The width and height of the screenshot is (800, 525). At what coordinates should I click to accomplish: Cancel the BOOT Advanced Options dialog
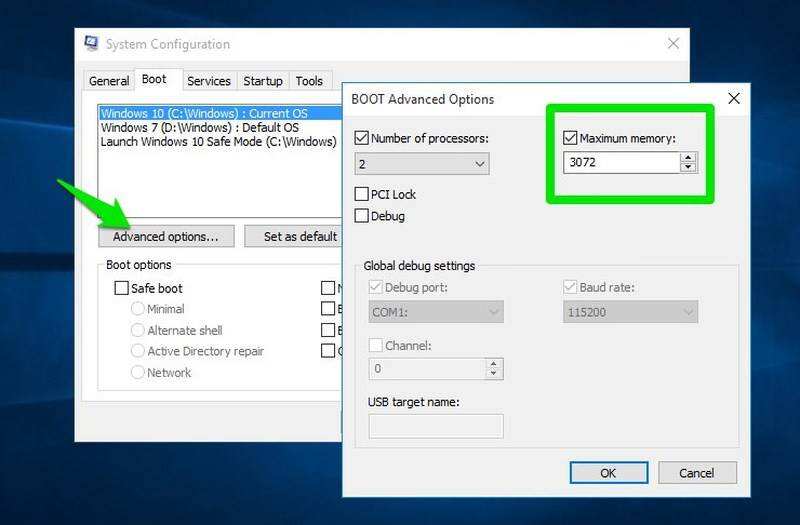pyautogui.click(x=696, y=472)
